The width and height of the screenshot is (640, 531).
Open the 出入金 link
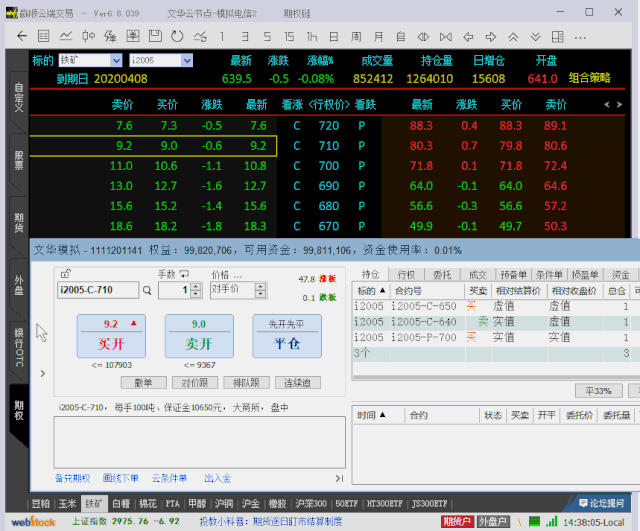[x=218, y=478]
